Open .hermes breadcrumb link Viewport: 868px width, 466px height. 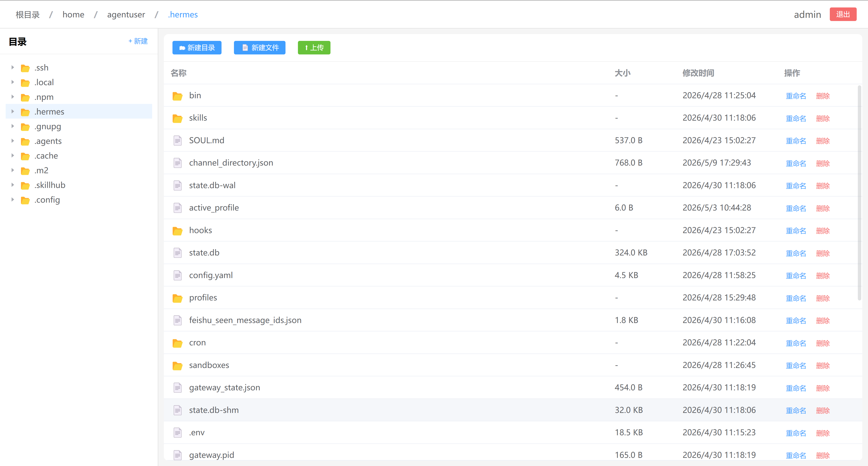pos(183,14)
